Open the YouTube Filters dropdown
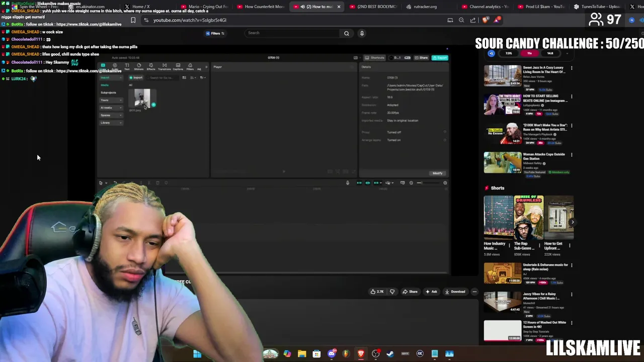This screenshot has width=644, height=362. coord(215,33)
